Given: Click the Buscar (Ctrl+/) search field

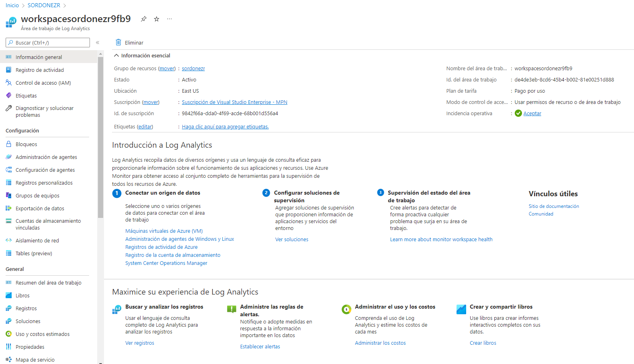Looking at the screenshot, I should [48, 43].
